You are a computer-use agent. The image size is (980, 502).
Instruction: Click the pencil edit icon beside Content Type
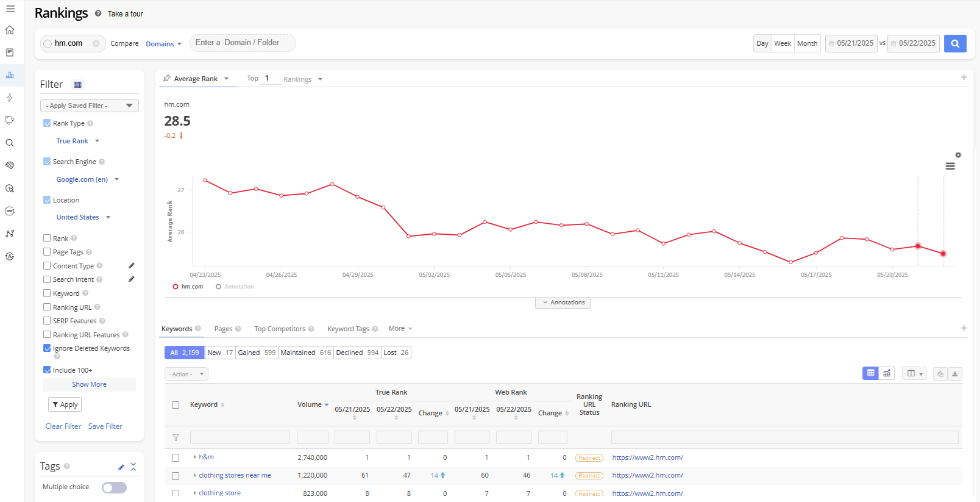(132, 266)
